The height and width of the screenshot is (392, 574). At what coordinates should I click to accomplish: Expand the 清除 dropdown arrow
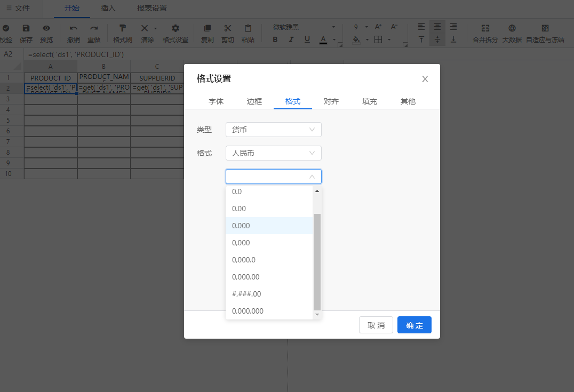[155, 29]
